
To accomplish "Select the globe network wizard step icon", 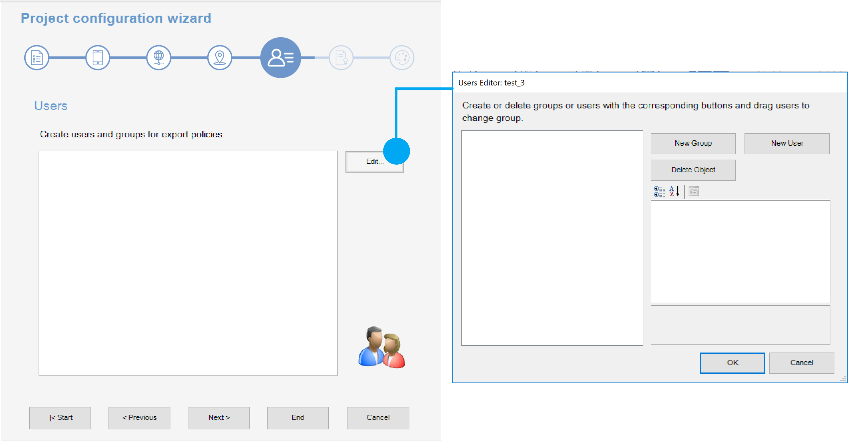I will 159,58.
